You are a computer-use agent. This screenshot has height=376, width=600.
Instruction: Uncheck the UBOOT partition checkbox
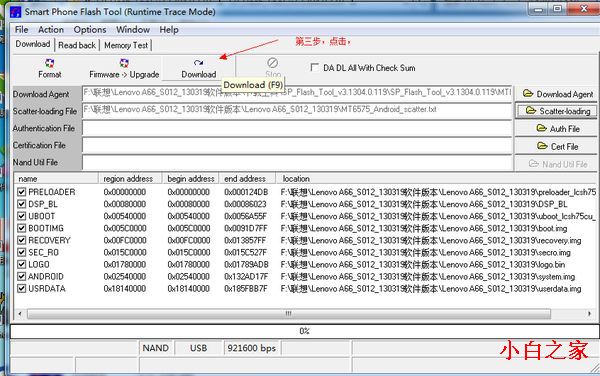click(21, 216)
